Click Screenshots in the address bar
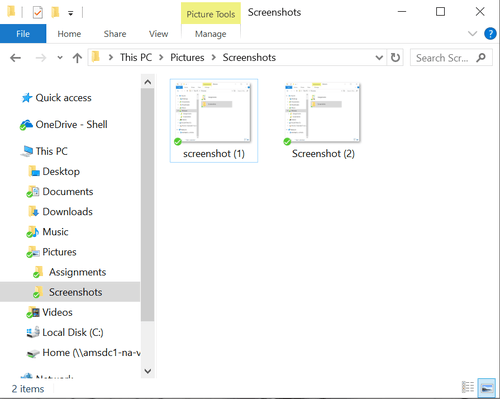The image size is (500, 399). (249, 57)
